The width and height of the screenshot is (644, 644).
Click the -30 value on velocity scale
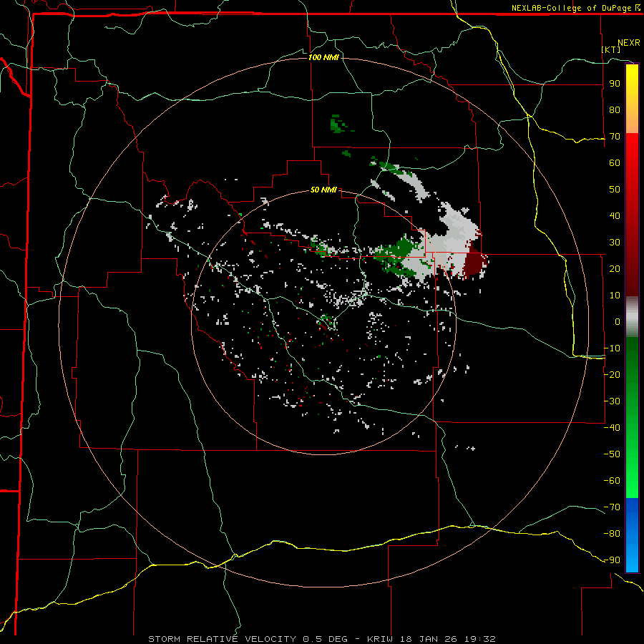tap(612, 401)
